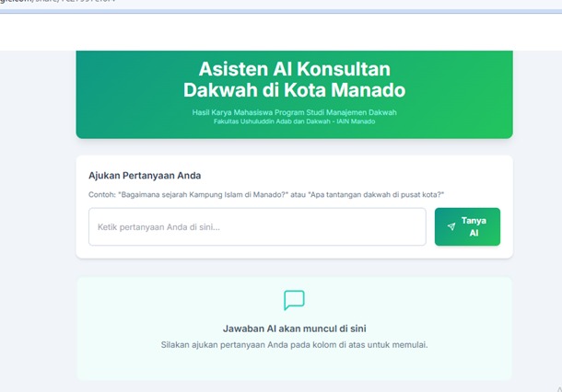Screen dimensions: 562x392
Task: Click the "Ajukan Pertanyaan Anda" heading
Action: point(145,175)
